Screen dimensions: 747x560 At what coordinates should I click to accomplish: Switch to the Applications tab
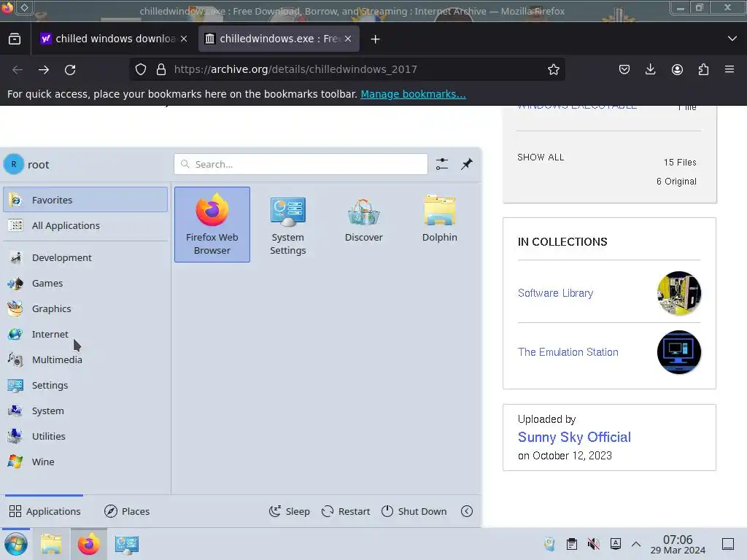[x=44, y=511]
